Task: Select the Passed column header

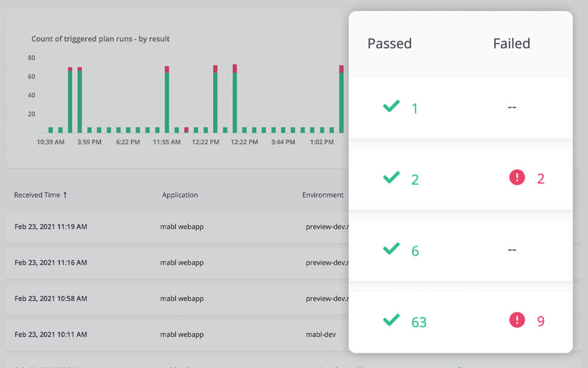Action: pos(390,44)
